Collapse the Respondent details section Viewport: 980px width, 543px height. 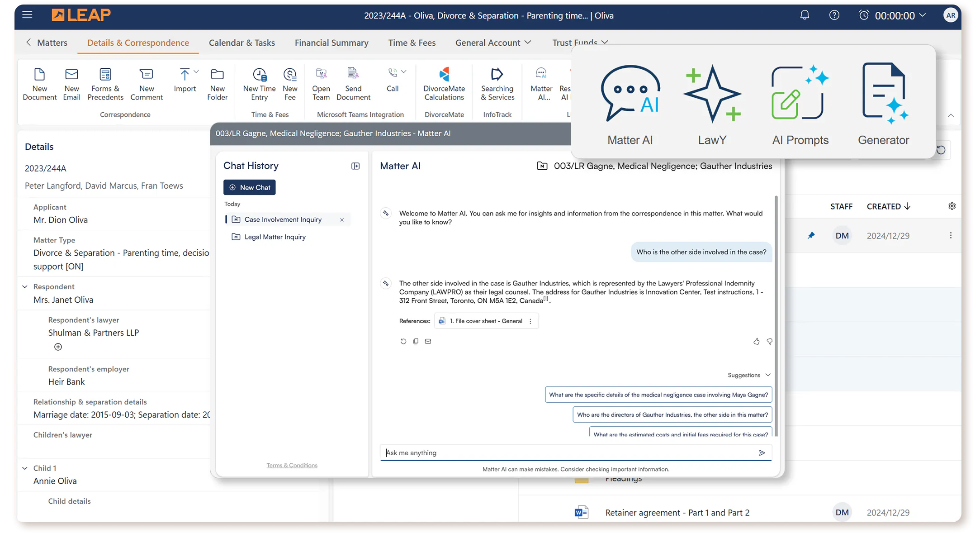coord(25,286)
